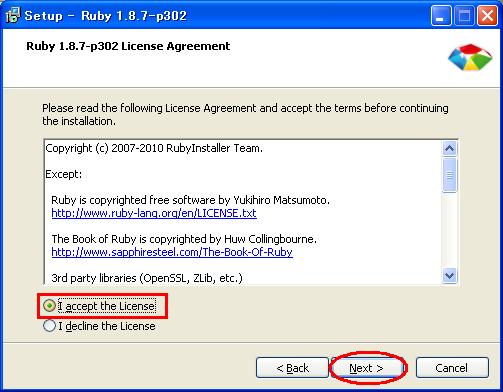
Task: Click the "Ruby 1.8.7-p302 License Agreement" heading
Action: [x=128, y=46]
